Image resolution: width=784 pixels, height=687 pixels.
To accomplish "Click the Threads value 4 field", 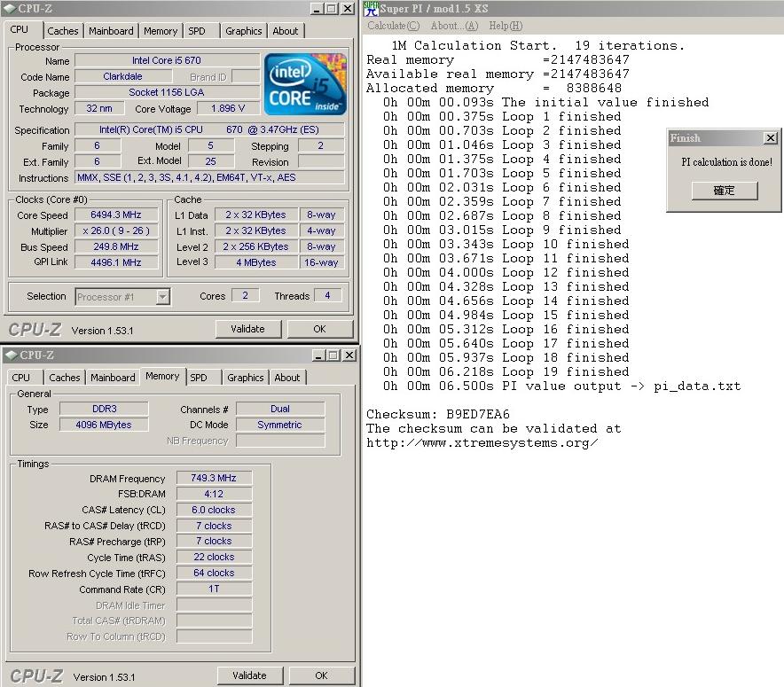I will 328,295.
